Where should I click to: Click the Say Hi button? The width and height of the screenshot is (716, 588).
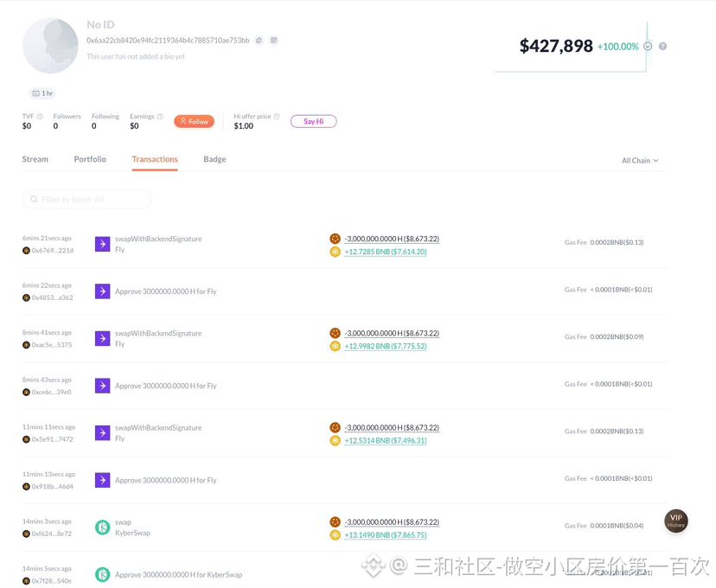coord(314,121)
